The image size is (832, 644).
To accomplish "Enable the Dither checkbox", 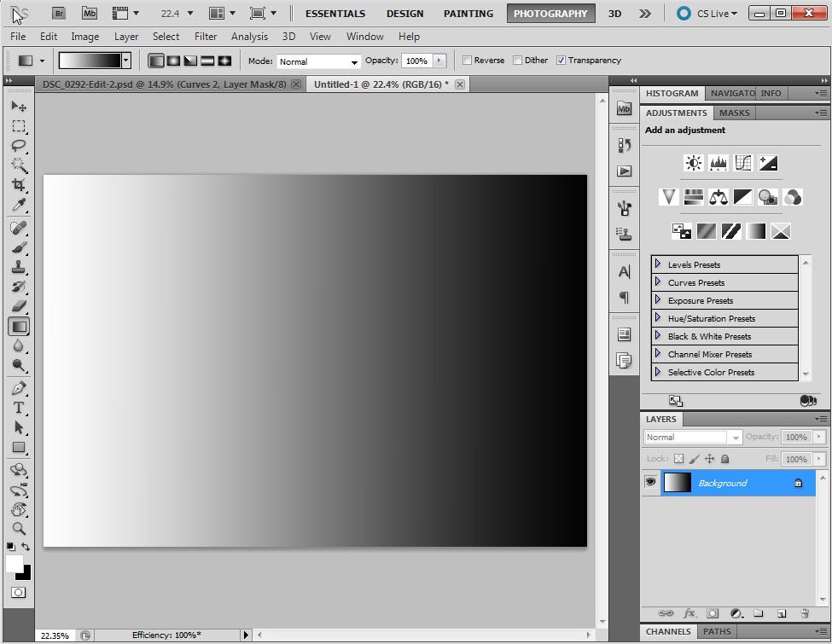I will (x=518, y=61).
